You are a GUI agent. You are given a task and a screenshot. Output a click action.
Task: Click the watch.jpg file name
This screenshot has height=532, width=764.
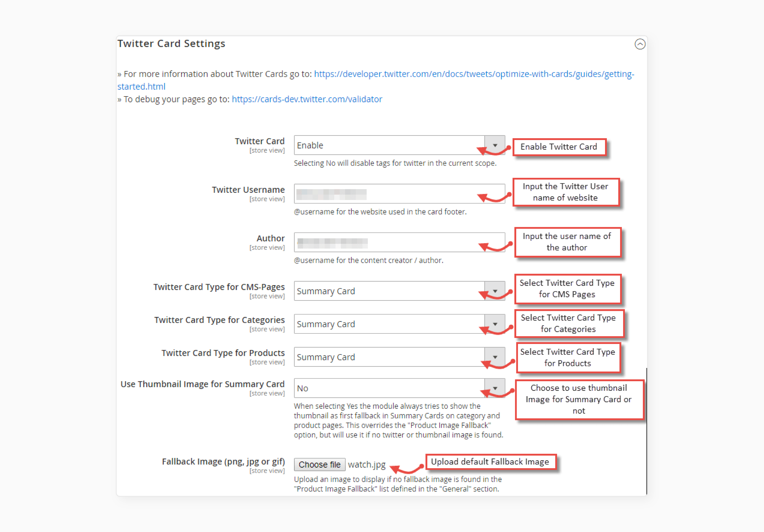coord(366,464)
